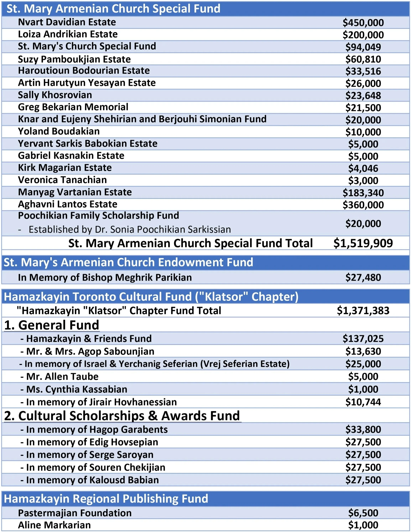This screenshot has width=411, height=532.
Task: Click the Mr. Allen Taube entry
Action: click(60, 377)
